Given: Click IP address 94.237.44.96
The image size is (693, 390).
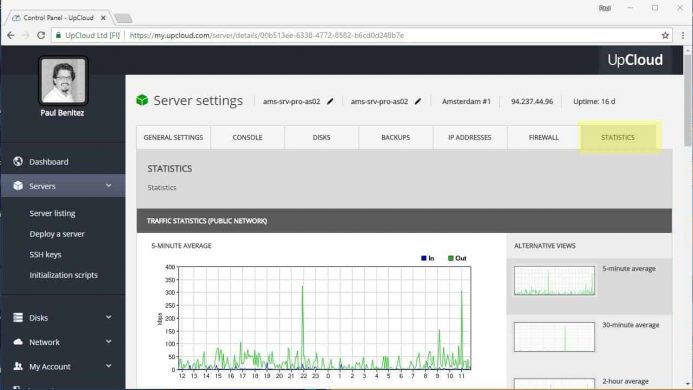Looking at the screenshot, I should point(532,101).
